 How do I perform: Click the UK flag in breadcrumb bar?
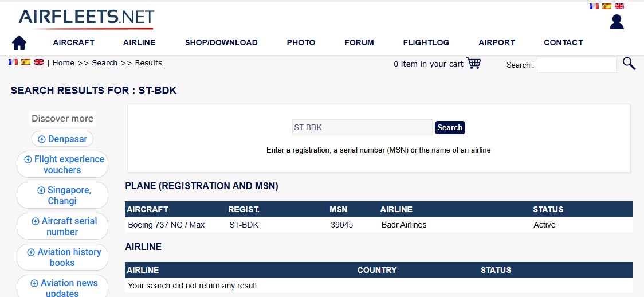39,62
